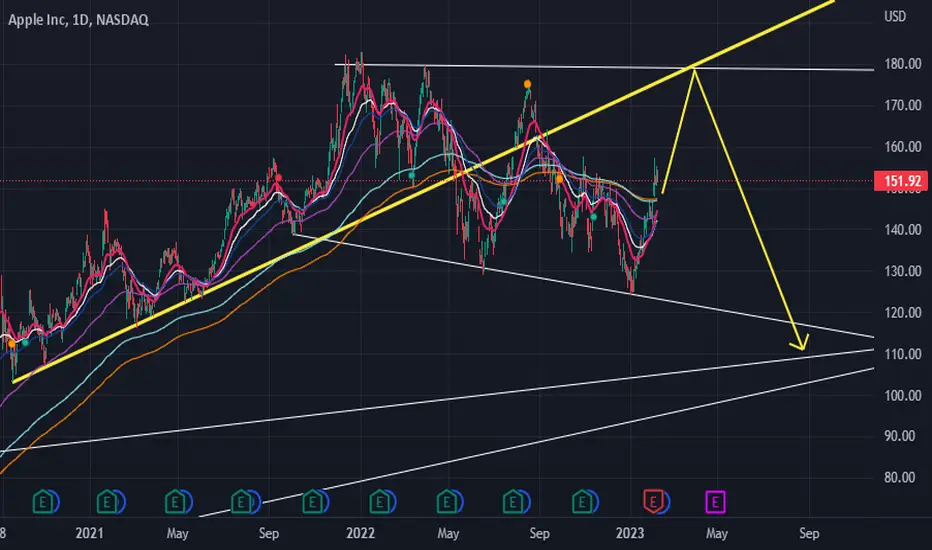Click the 120.00 price axis label
This screenshot has width=932, height=550.
coord(903,313)
